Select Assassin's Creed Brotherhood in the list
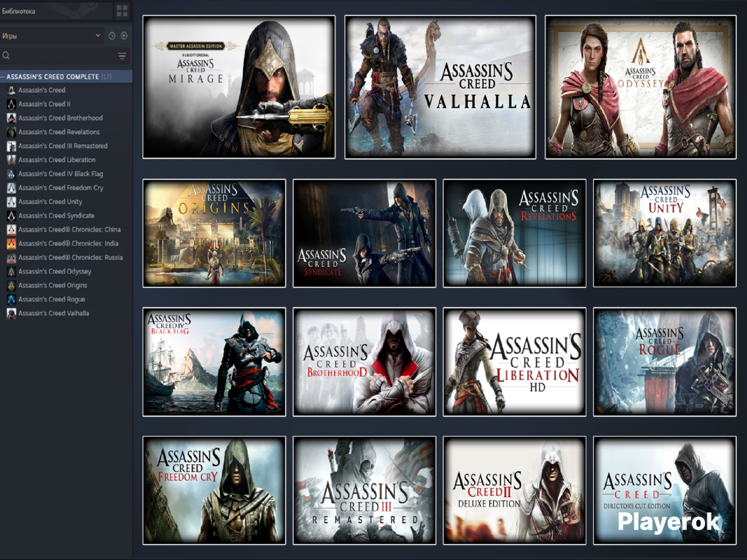747x560 pixels. [60, 118]
